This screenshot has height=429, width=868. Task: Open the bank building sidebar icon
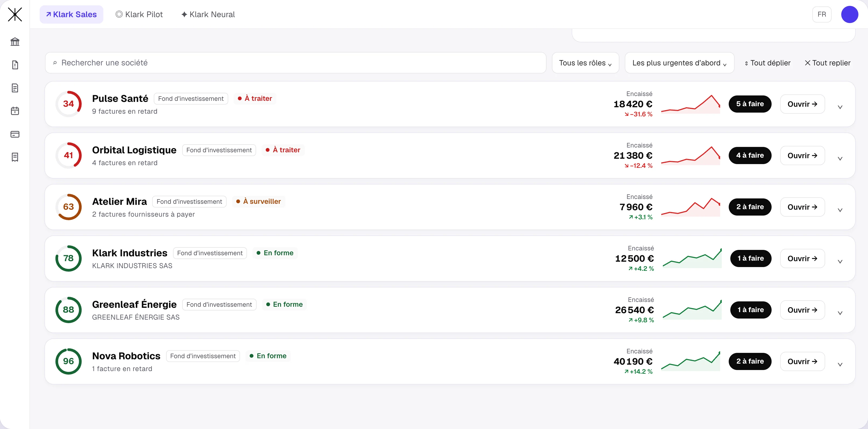click(x=15, y=42)
